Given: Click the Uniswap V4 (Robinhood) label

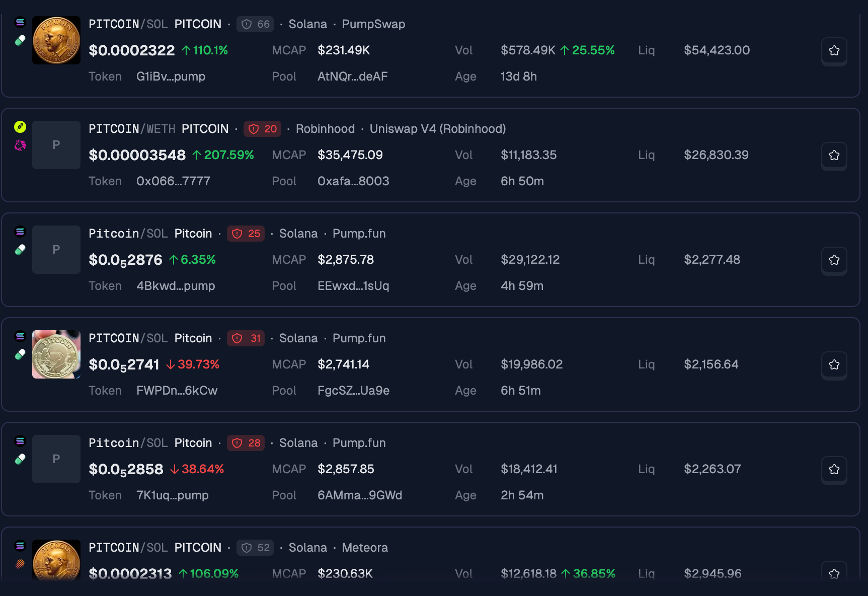Looking at the screenshot, I should point(438,129).
